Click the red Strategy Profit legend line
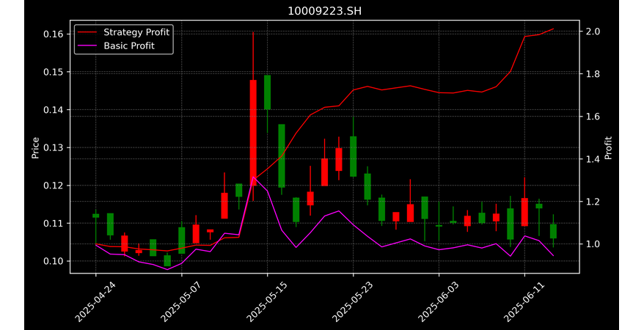 (87, 32)
